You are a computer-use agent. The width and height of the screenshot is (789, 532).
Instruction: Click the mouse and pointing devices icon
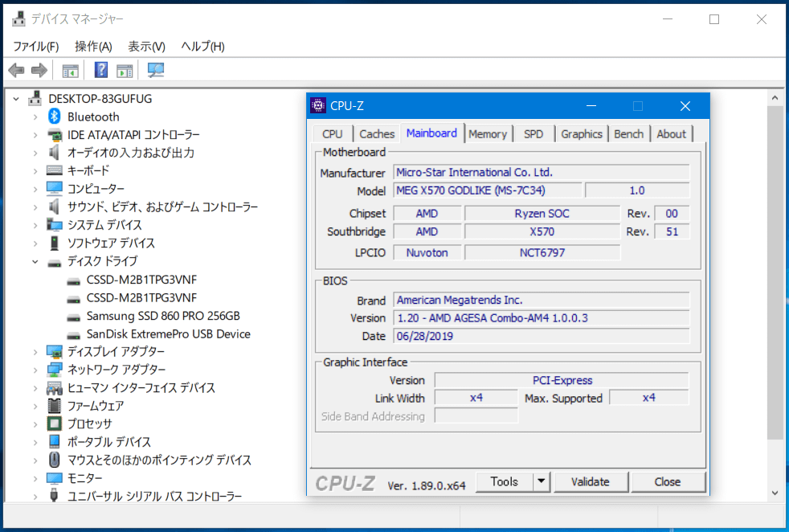pos(55,460)
